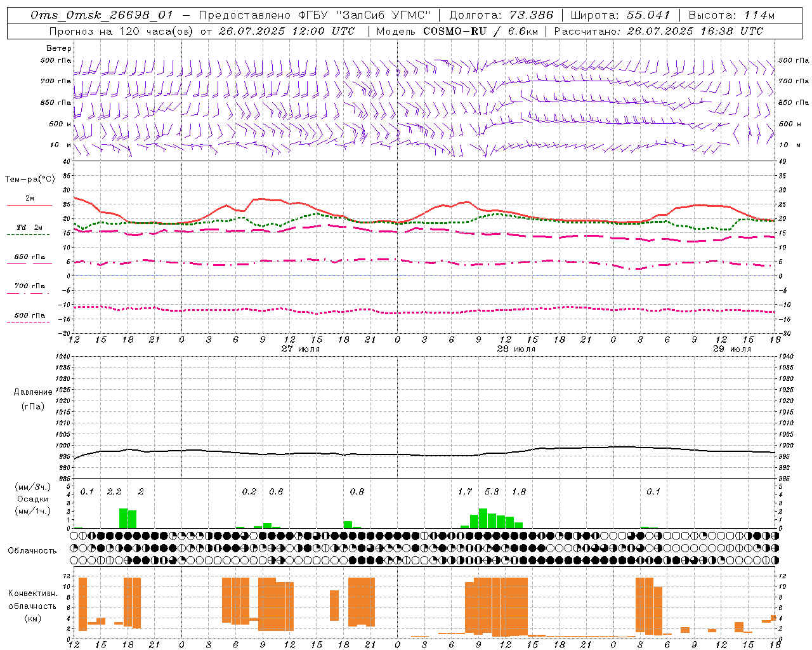Click the 500 гПа temperature legend dotted line
Viewport: 812px width, 650px height.
coord(28,322)
